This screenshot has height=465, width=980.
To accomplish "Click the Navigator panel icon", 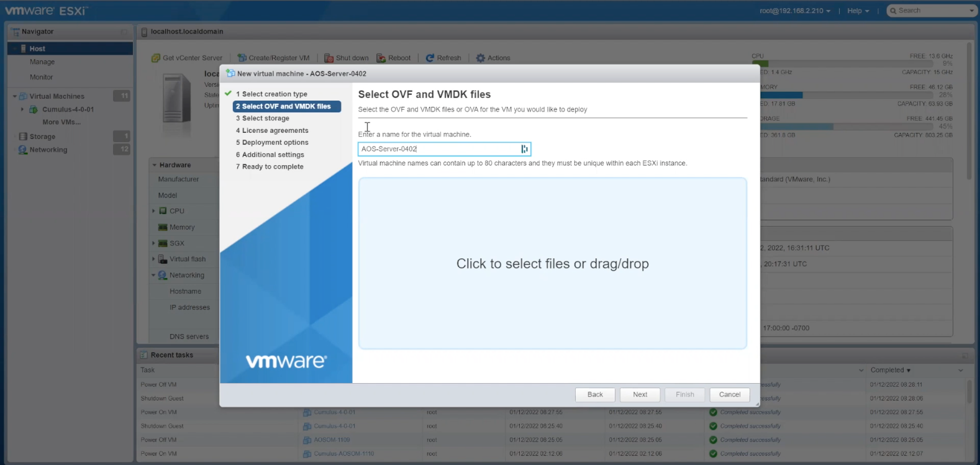I will pyautogui.click(x=16, y=32).
